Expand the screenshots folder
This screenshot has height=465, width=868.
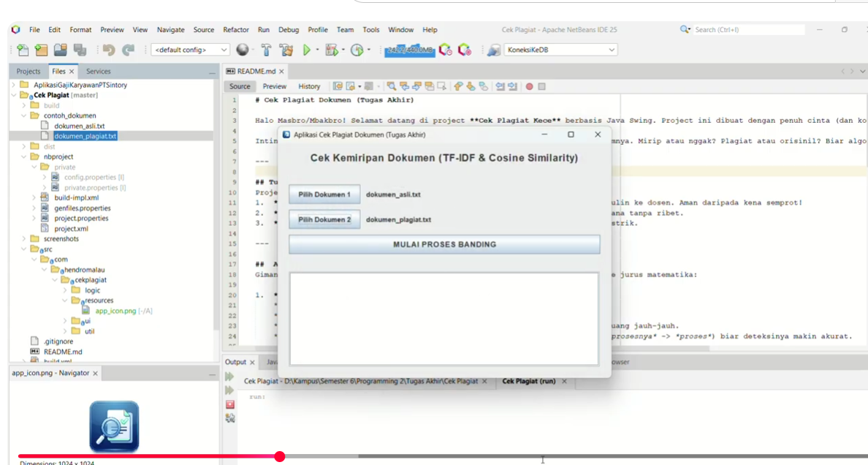point(24,239)
